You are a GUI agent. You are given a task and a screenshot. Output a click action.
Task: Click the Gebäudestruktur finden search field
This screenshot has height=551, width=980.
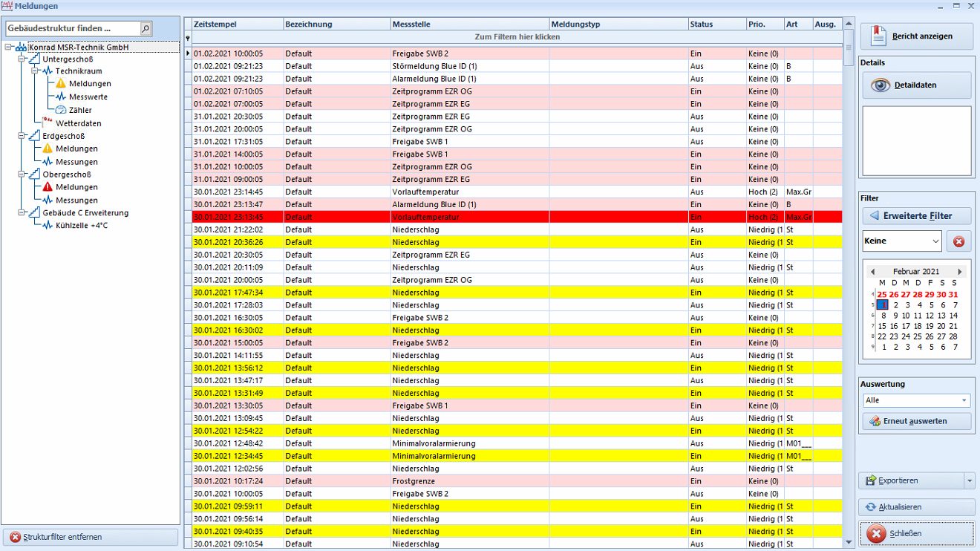(x=73, y=28)
